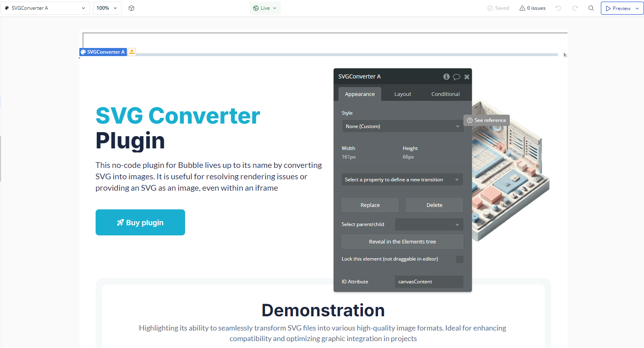Screen dimensions: 644x348
Task: Click the ID Attribute canvasContent field
Action: tap(429, 282)
